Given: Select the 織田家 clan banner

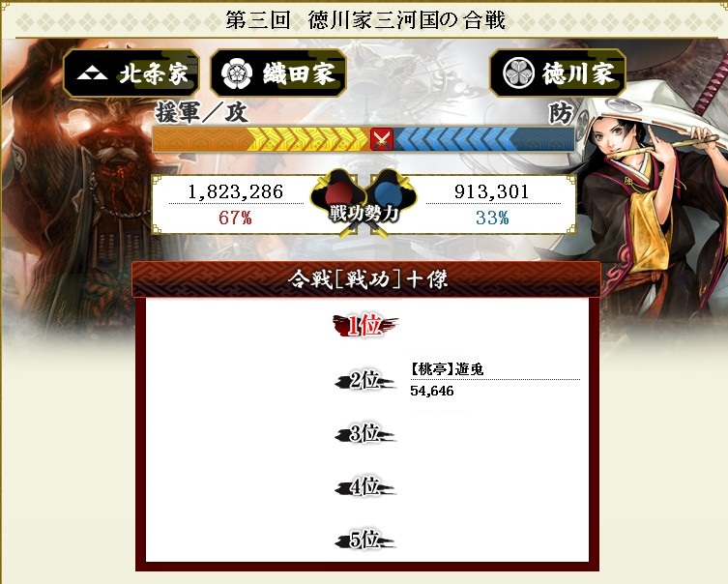Looking at the screenshot, I should tap(278, 73).
